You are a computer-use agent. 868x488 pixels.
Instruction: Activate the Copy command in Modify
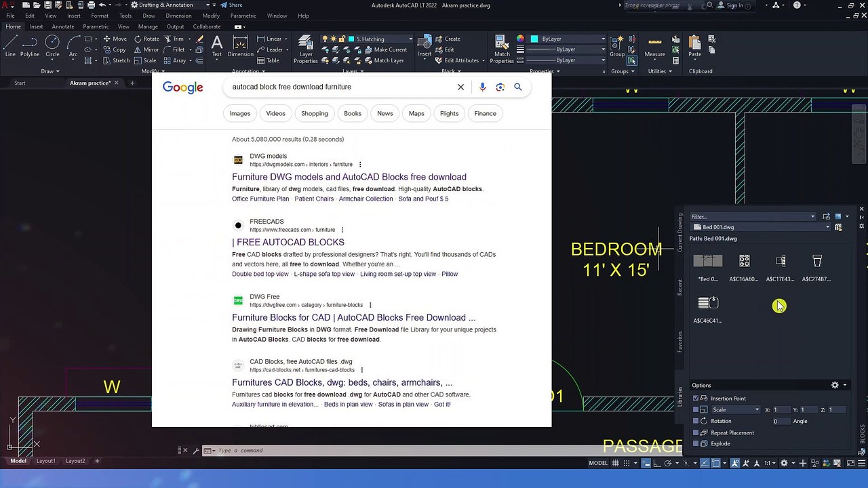[x=115, y=49]
